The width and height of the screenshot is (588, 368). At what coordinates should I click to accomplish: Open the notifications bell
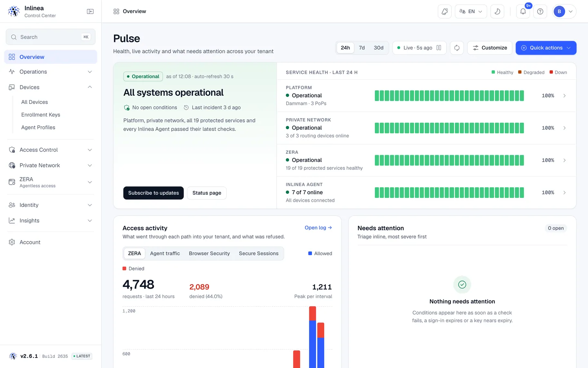(x=523, y=11)
